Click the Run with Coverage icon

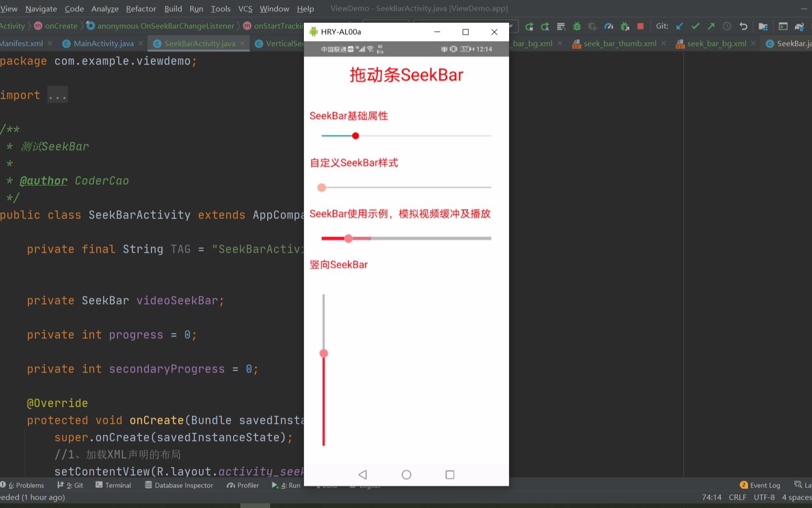click(x=593, y=26)
